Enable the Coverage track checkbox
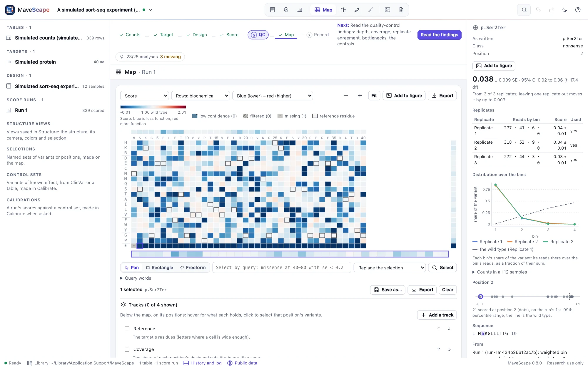 [127, 349]
